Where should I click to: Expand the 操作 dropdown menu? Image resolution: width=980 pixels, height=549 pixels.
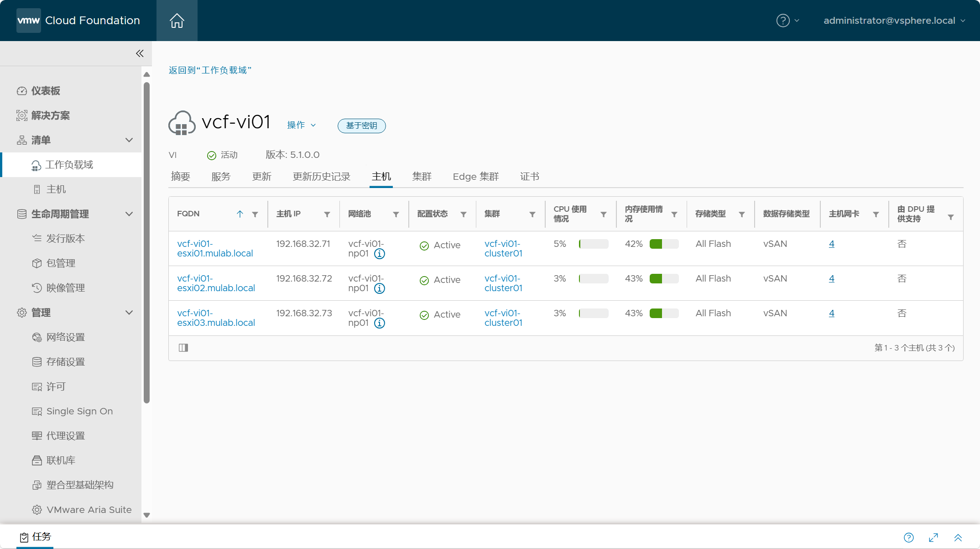pos(302,125)
